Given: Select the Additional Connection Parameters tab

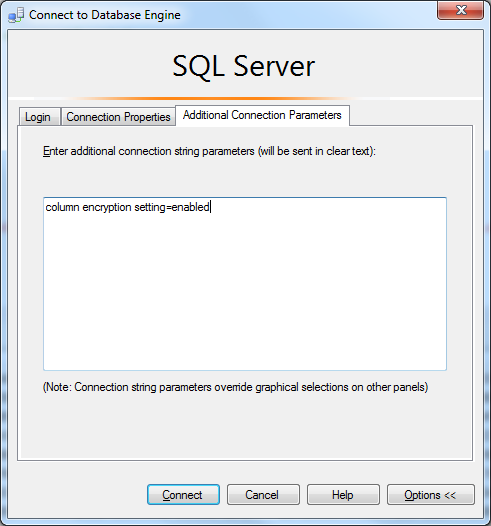Looking at the screenshot, I should pos(262,115).
